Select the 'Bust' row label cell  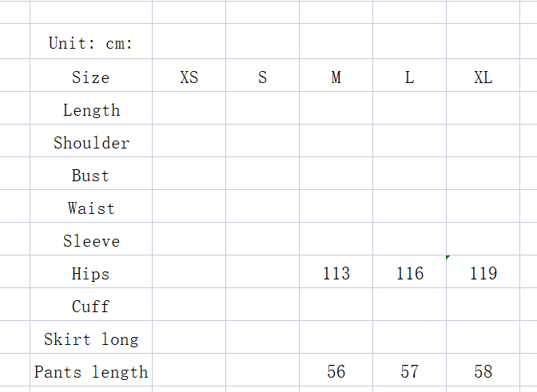click(x=91, y=176)
